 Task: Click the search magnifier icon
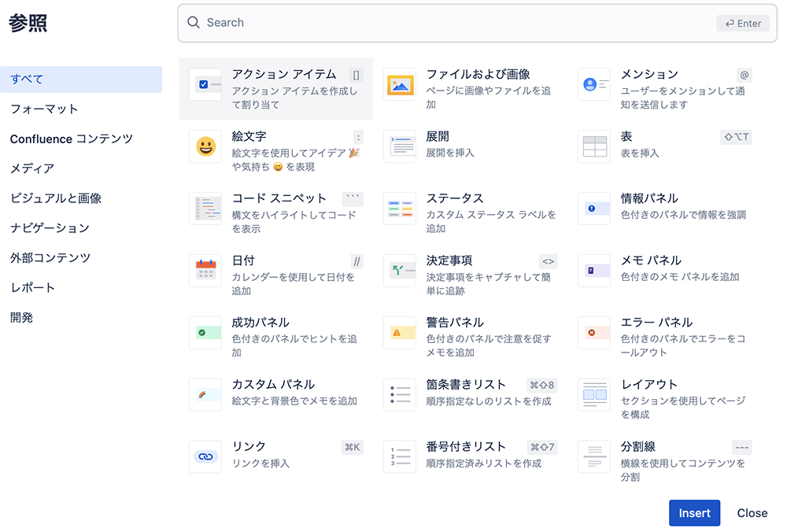tap(194, 23)
